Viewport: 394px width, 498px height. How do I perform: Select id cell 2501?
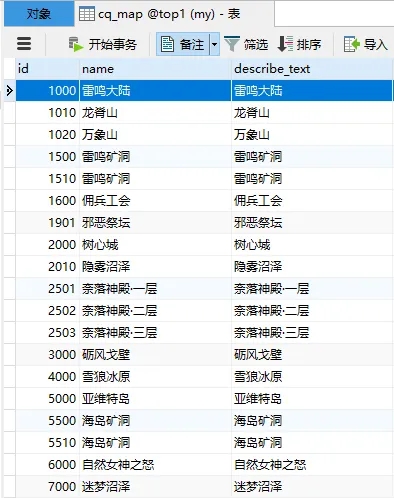coord(47,289)
